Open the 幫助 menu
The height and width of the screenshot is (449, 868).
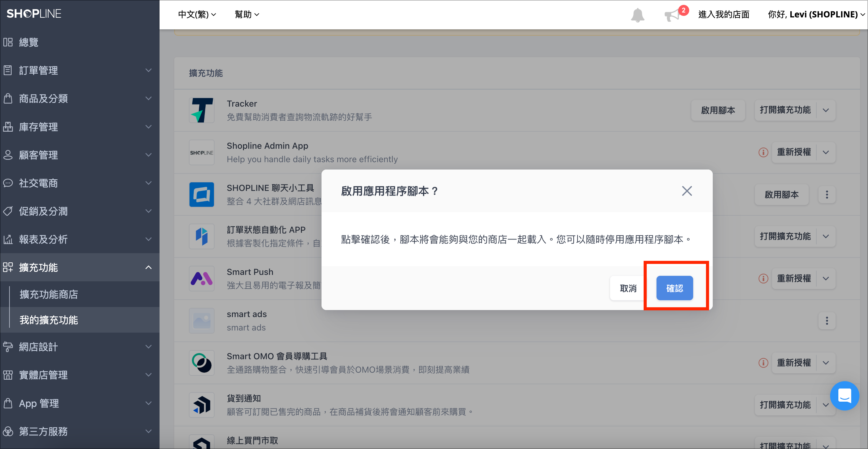tap(247, 14)
